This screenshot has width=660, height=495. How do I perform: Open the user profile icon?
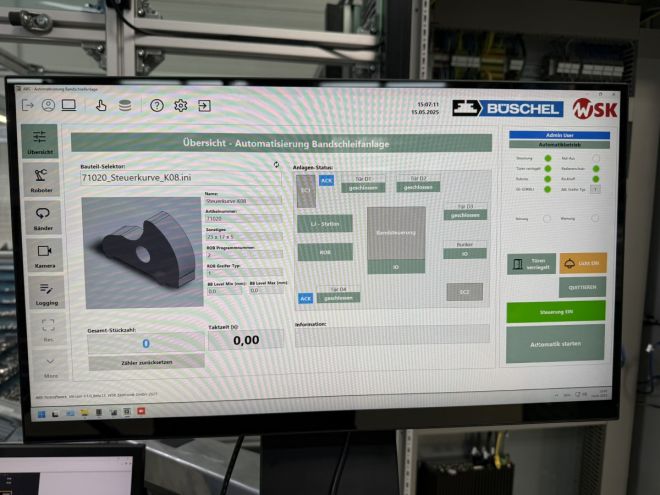point(48,105)
